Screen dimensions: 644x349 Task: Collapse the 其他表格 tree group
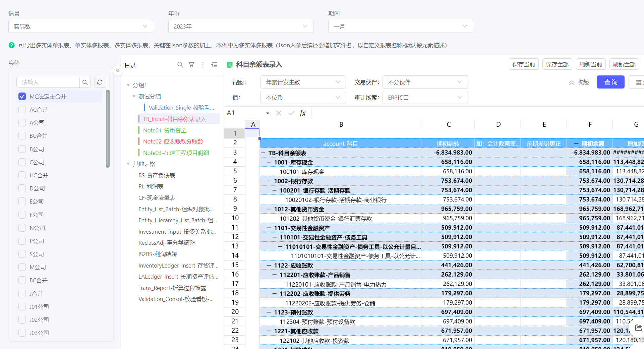click(128, 164)
